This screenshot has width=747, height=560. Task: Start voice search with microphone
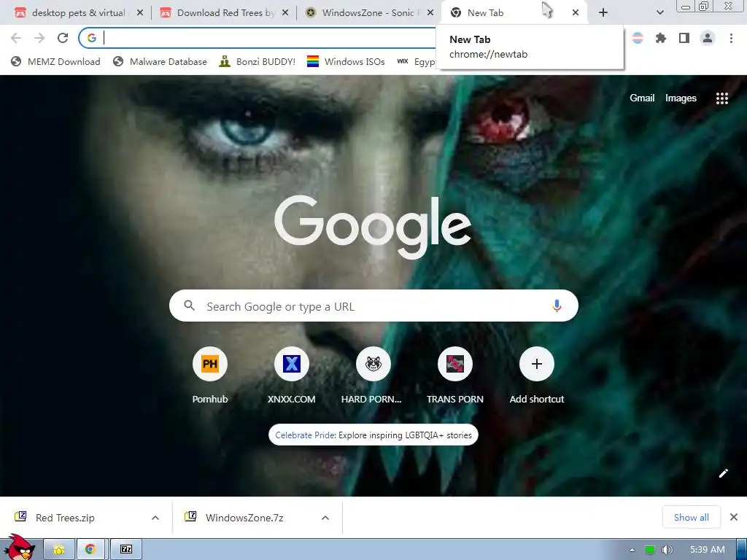coord(557,306)
